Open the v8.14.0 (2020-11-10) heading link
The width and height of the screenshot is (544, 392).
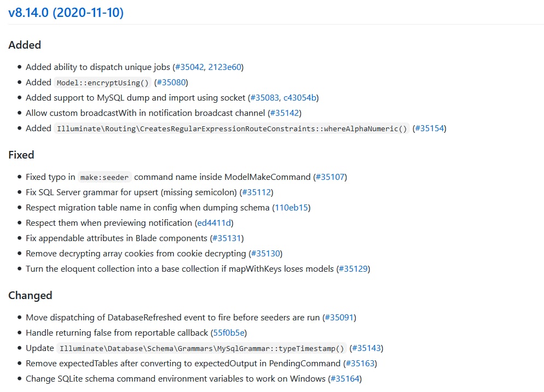click(x=66, y=12)
